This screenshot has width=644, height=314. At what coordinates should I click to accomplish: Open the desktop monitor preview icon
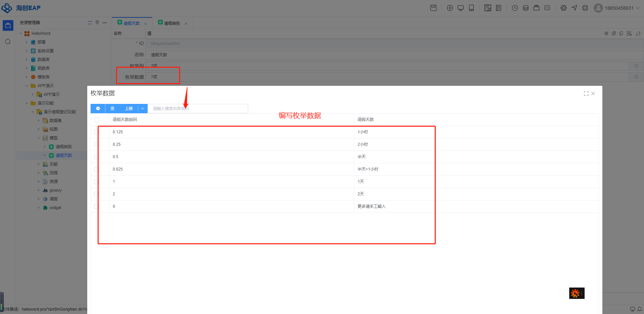tap(461, 8)
